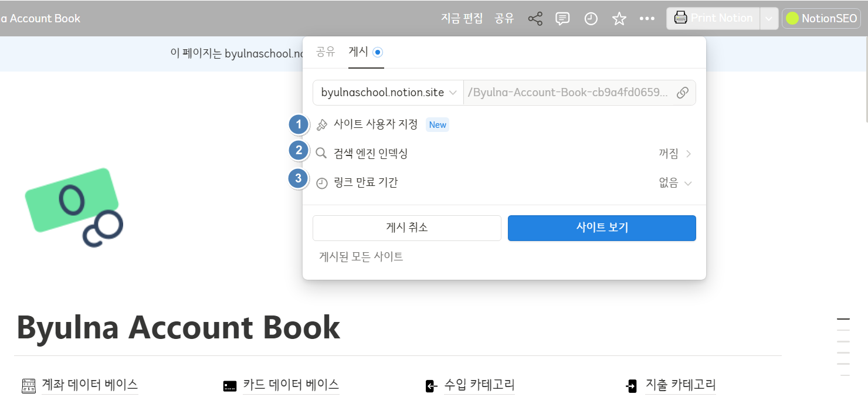Expand the 링크 만료 기간 없음 dropdown
868x407 pixels.
673,182
